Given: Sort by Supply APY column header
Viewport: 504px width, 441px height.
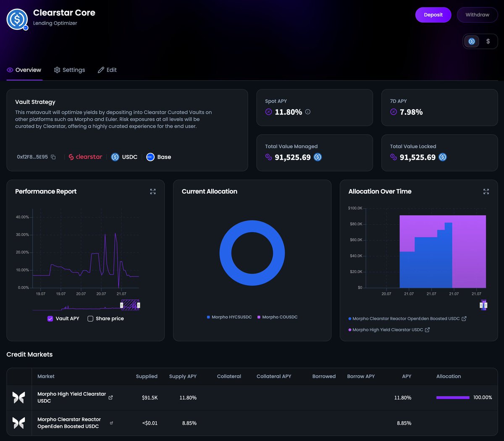Looking at the screenshot, I should [183, 376].
